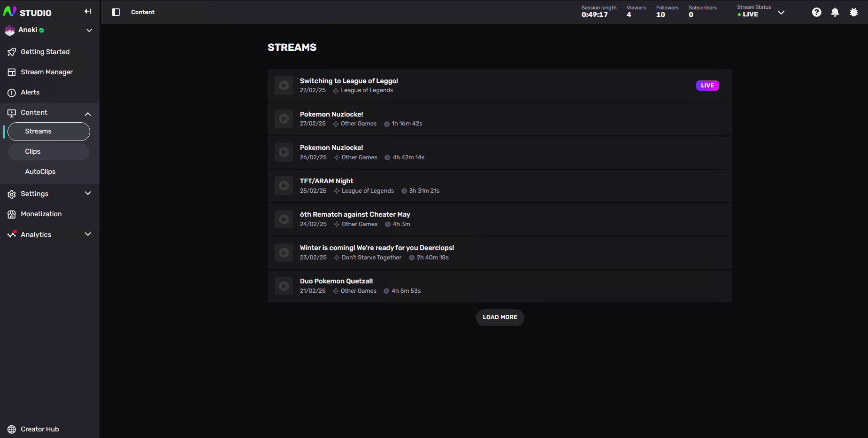Open the Creator Hub link
Screen dimensions: 868x438
(39, 429)
